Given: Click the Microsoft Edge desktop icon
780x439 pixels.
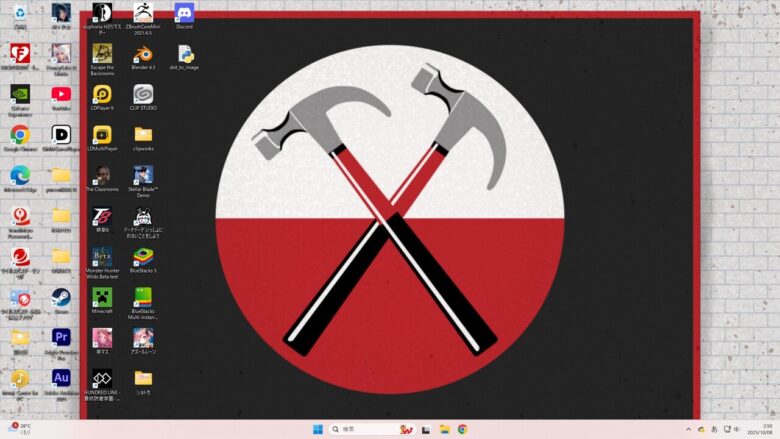Looking at the screenshot, I should [x=20, y=175].
